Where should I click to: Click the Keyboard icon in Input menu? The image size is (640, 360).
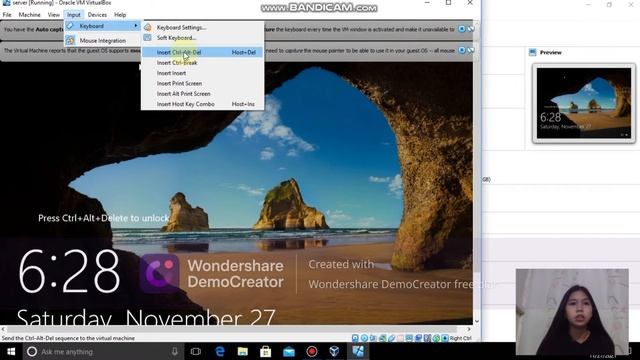coord(70,26)
